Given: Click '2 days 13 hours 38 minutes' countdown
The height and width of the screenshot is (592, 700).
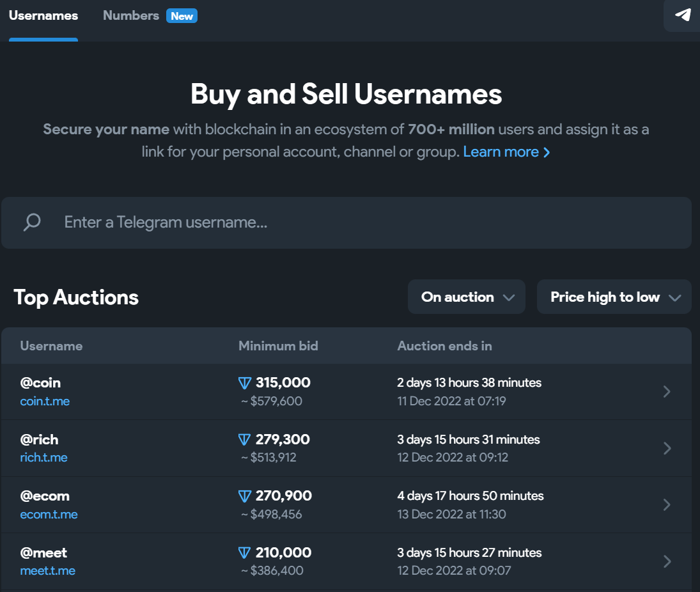Looking at the screenshot, I should coord(469,382).
